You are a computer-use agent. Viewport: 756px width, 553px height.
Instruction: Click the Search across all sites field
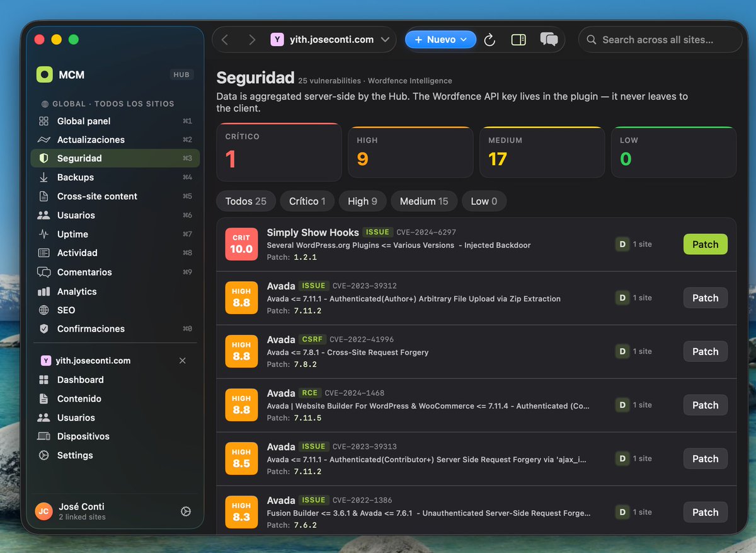(x=660, y=40)
